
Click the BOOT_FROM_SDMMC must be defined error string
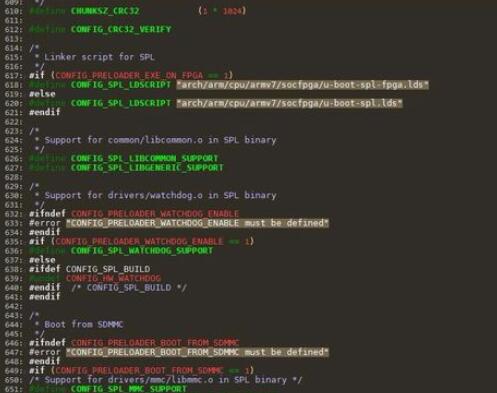[x=197, y=352]
